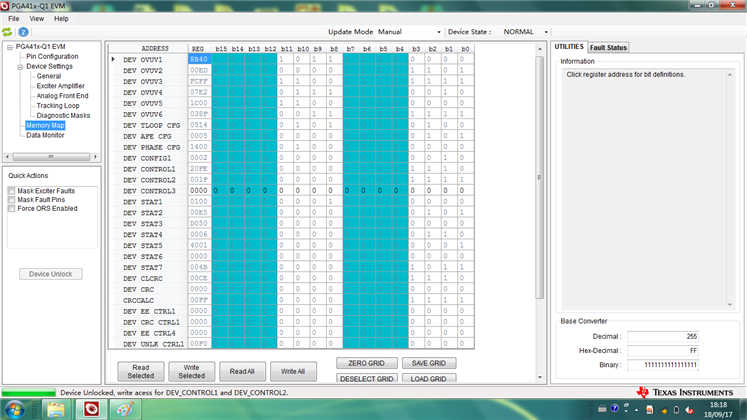Image resolution: width=747 pixels, height=420 pixels.
Task: Open the Help menu
Action: pos(61,19)
